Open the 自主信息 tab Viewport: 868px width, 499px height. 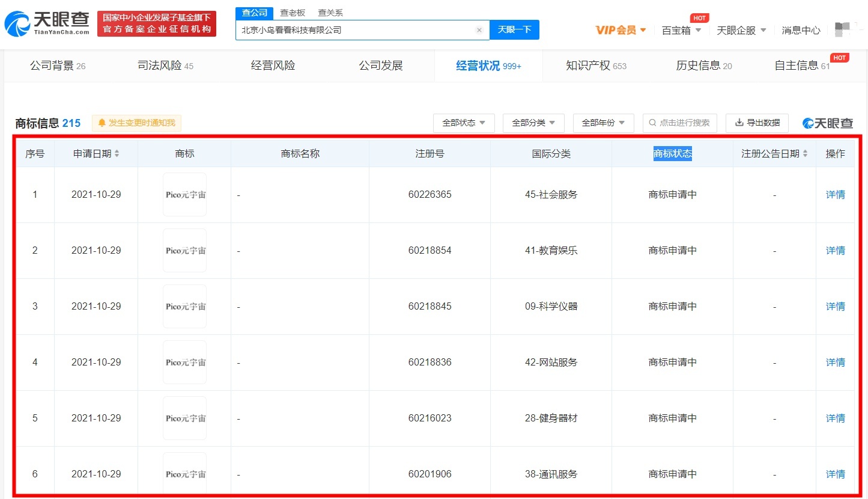(x=802, y=66)
